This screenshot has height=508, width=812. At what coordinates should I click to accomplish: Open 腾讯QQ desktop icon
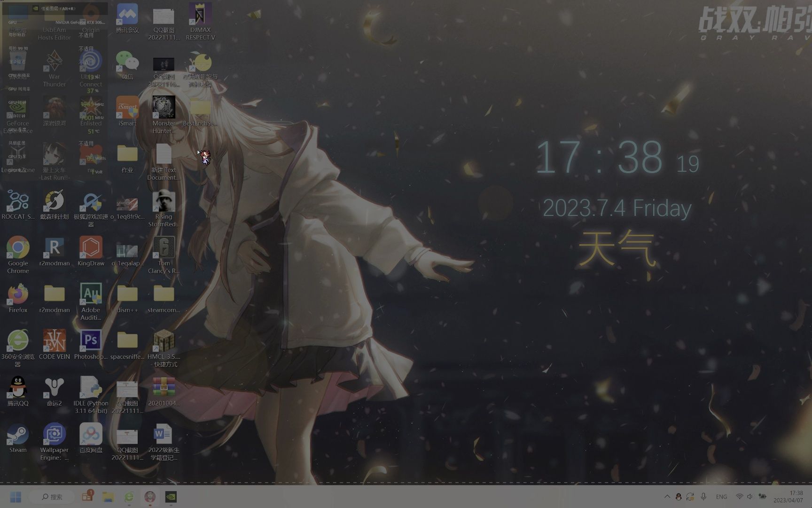18,388
